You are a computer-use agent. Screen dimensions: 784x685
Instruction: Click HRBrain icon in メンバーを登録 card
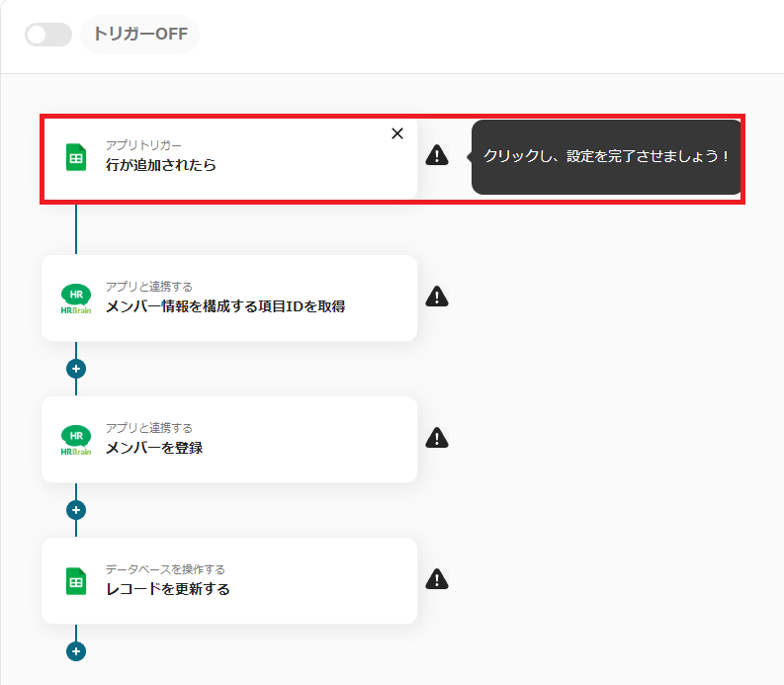point(76,440)
